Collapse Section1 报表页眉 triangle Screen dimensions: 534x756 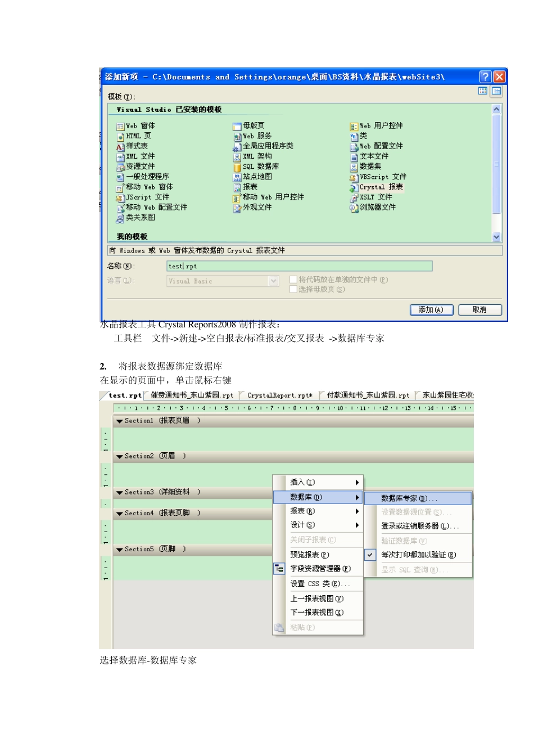120,421
